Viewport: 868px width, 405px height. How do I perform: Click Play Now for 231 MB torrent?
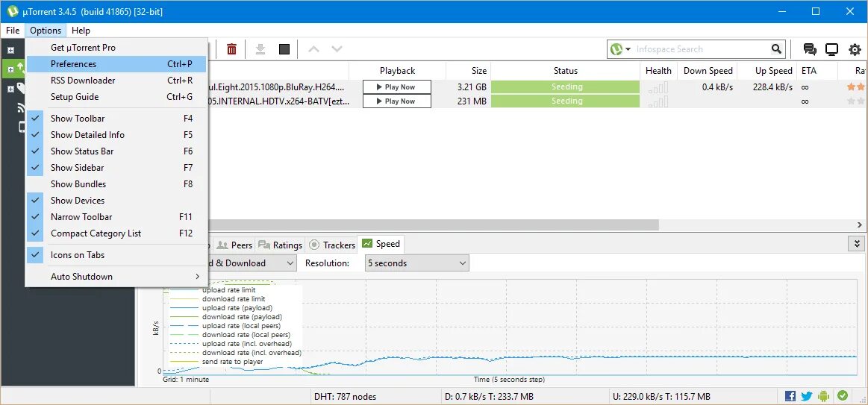pyautogui.click(x=397, y=101)
